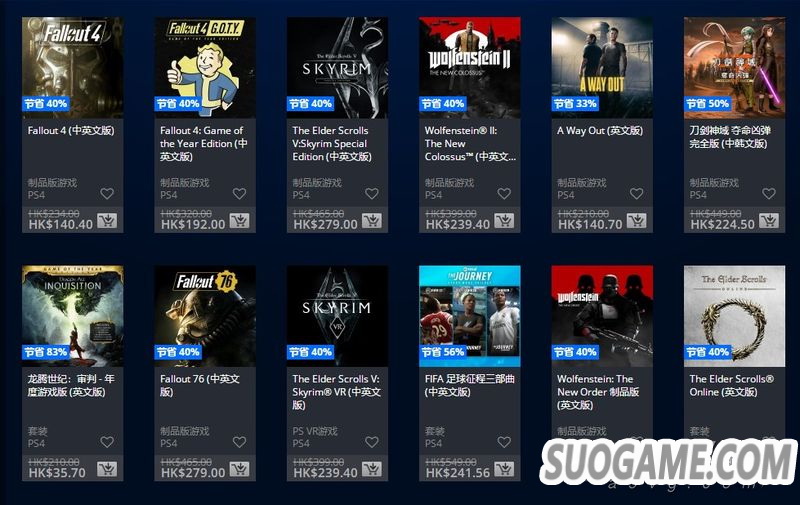This screenshot has width=800, height=505.
Task: Add Fallout 4 Game of the Year to cart
Action: [239, 221]
